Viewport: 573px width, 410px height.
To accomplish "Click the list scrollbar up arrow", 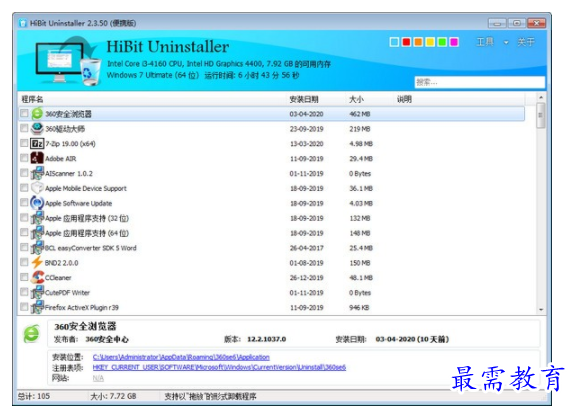I will pyautogui.click(x=541, y=97).
